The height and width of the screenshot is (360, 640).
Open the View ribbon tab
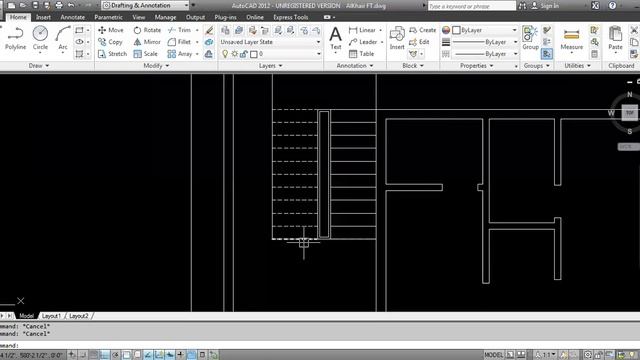pyautogui.click(x=138, y=17)
